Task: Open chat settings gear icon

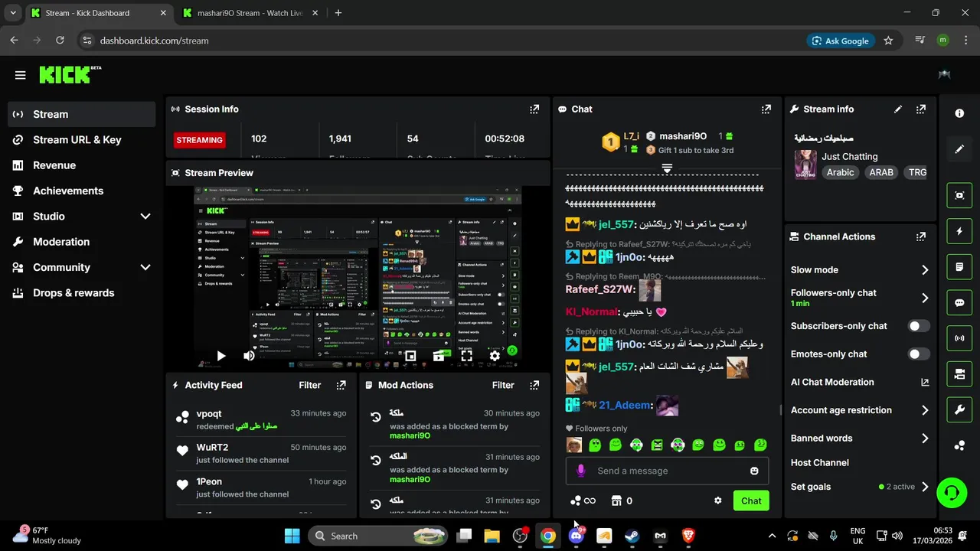Action: (x=717, y=500)
